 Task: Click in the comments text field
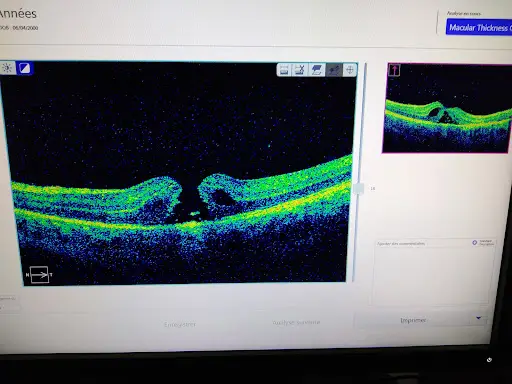(430, 272)
